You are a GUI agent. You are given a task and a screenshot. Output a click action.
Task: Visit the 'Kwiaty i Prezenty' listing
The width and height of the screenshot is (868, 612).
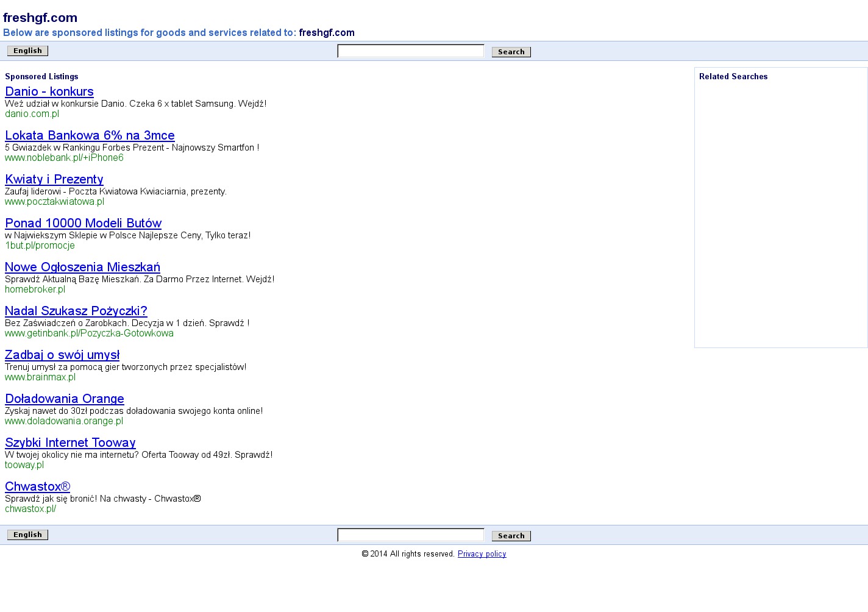(54, 179)
